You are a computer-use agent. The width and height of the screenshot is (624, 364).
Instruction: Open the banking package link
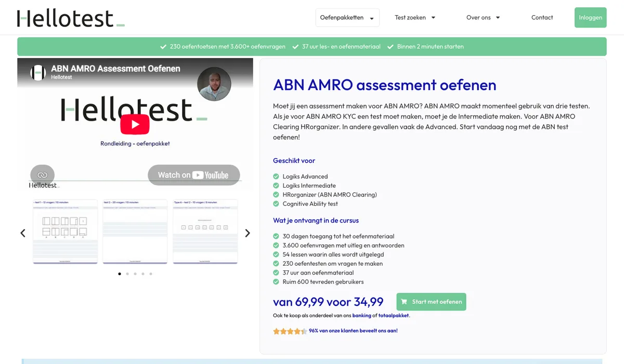pyautogui.click(x=362, y=315)
